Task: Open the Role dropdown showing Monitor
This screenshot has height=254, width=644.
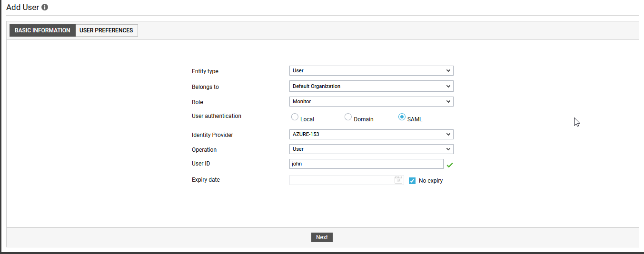Action: click(371, 101)
